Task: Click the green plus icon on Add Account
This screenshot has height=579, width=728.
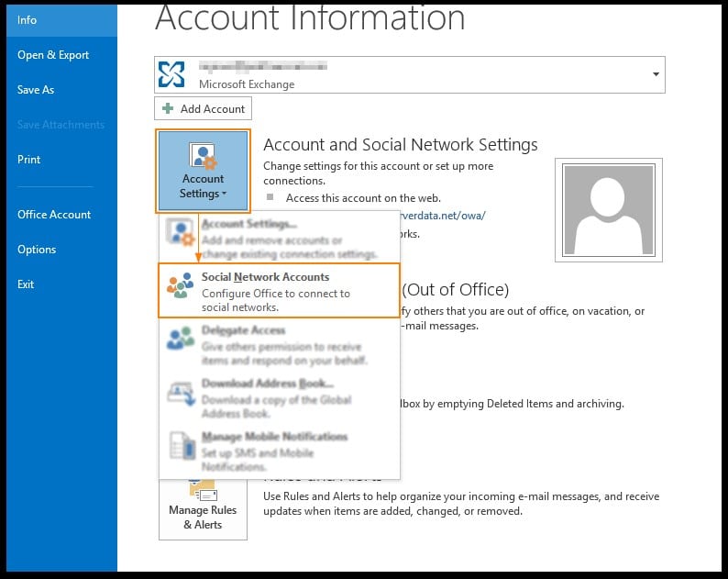Action: (168, 108)
